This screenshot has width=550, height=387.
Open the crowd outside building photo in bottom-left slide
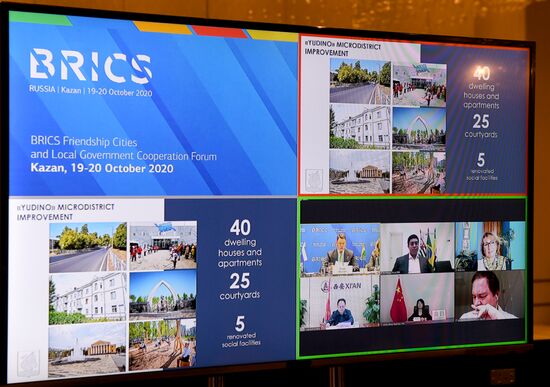tap(163, 246)
